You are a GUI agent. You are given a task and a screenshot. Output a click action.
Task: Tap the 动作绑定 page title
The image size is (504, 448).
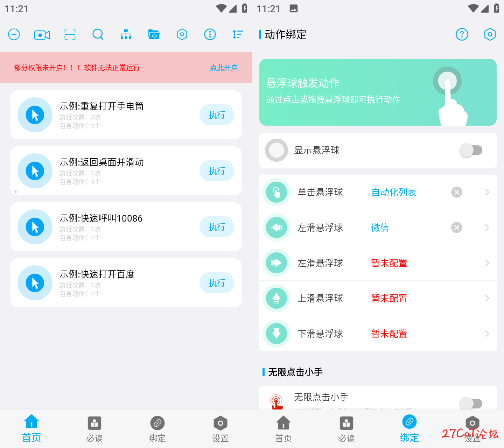click(x=286, y=34)
